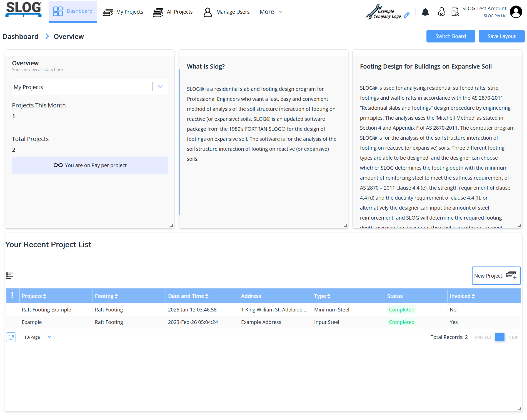Click the list view icon above the table

10,276
